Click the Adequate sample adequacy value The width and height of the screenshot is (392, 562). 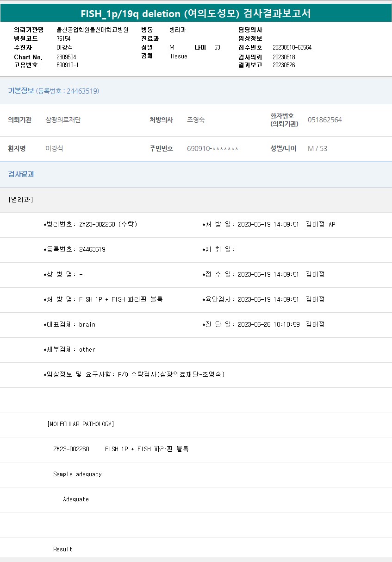[x=76, y=499]
